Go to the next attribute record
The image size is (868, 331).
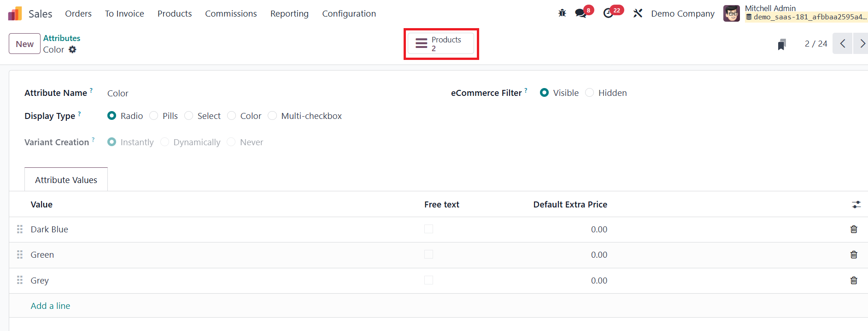coord(862,44)
